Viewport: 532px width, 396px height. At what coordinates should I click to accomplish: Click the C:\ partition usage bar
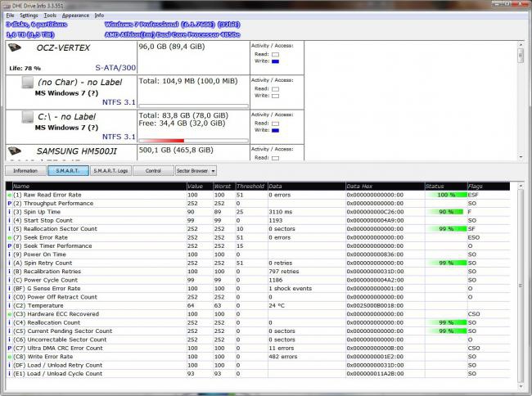point(193,140)
